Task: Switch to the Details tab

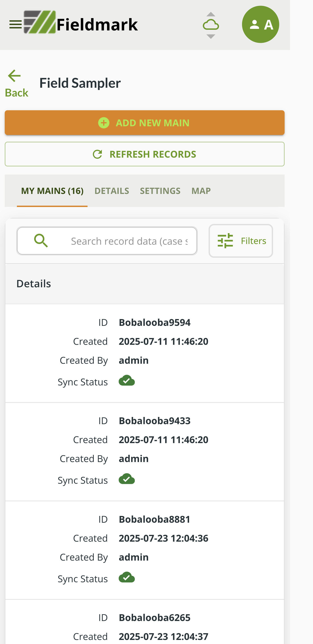Action: pos(112,191)
